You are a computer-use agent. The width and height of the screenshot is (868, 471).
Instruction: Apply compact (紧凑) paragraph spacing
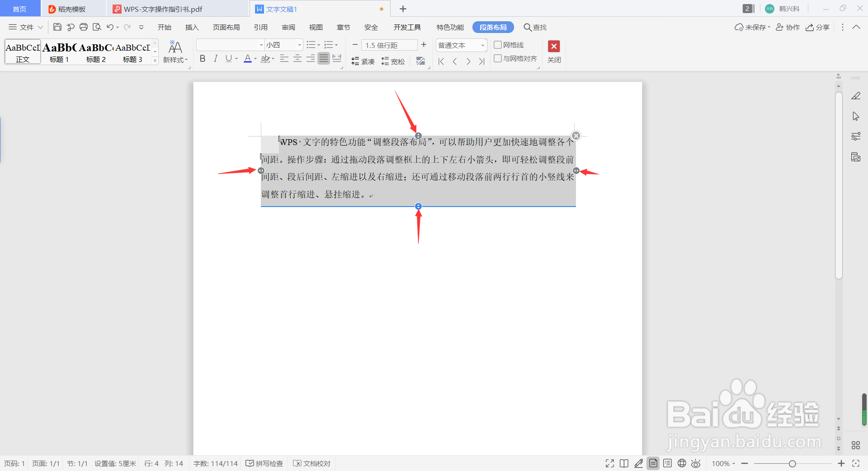tap(363, 61)
